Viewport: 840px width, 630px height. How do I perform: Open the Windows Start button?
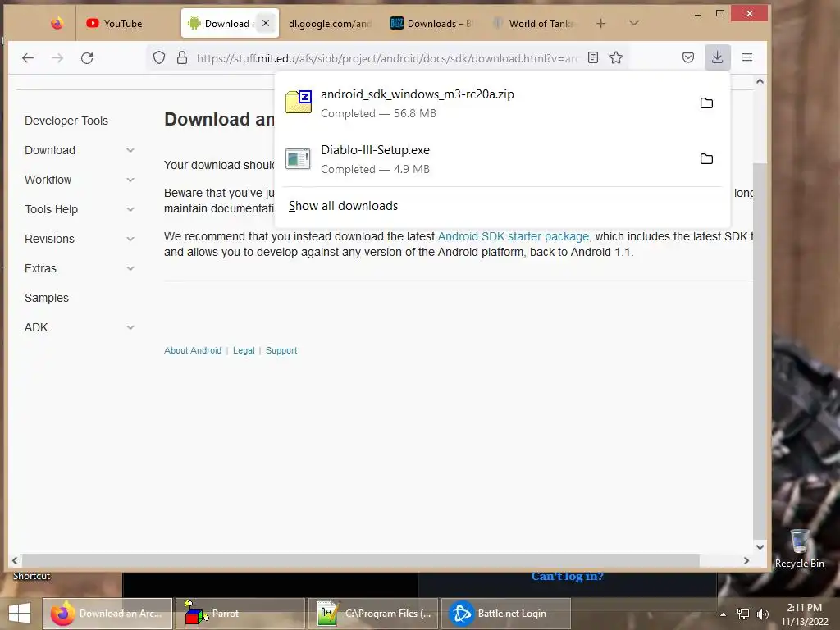(20, 614)
